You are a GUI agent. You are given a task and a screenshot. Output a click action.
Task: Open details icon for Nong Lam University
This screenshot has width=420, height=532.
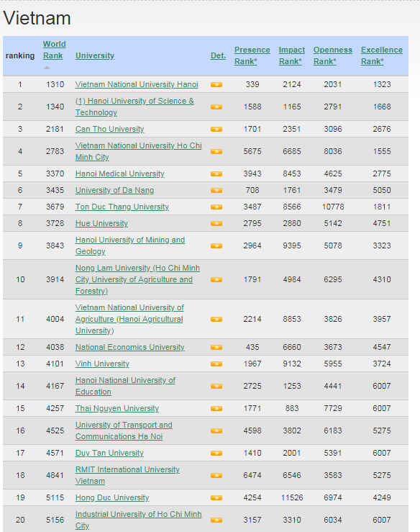(216, 279)
